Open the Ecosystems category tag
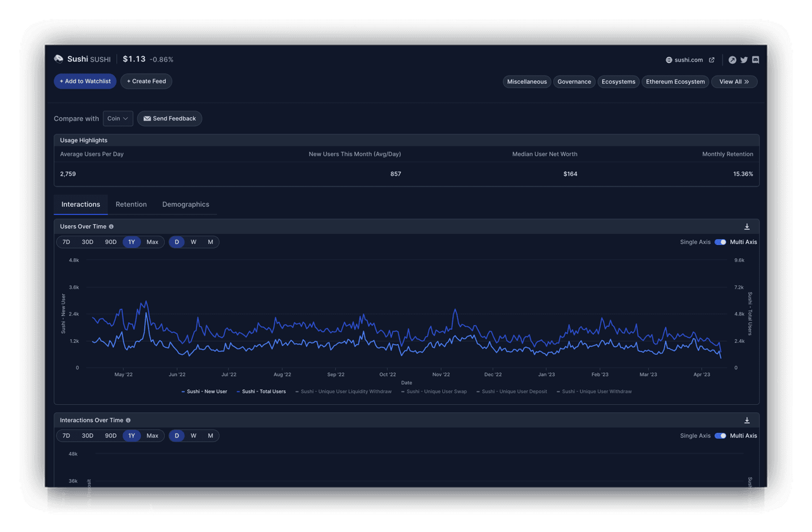 pos(618,82)
